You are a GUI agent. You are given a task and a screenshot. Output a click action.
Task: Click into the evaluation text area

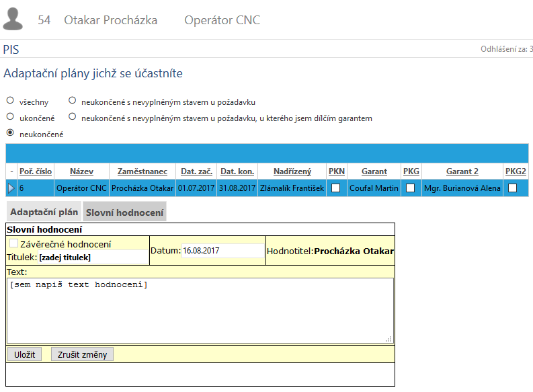click(x=200, y=311)
